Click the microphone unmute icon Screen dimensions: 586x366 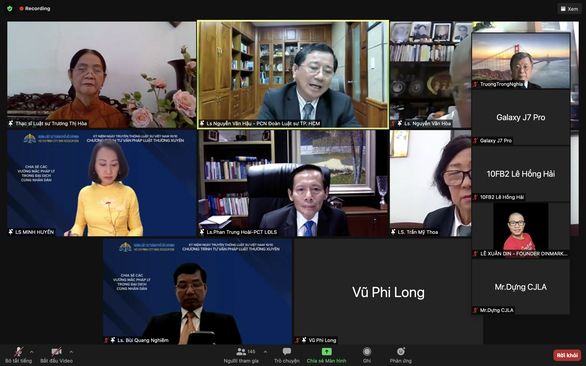[x=18, y=352]
